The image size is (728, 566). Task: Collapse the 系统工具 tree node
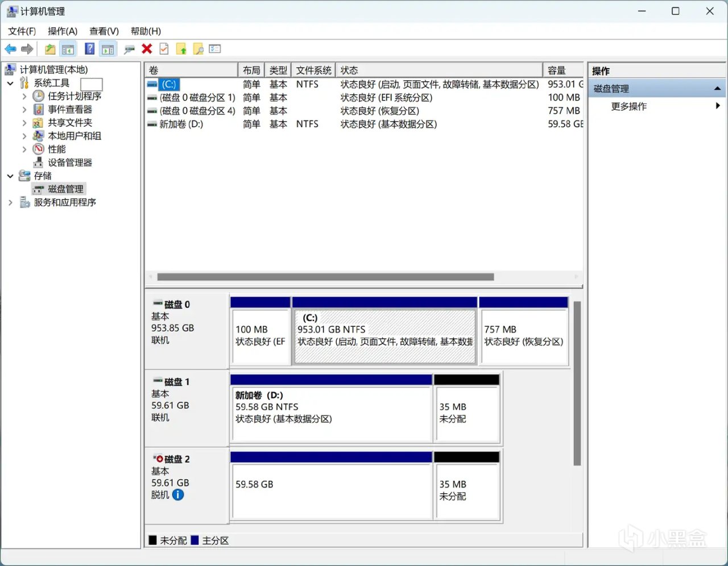(x=10, y=83)
